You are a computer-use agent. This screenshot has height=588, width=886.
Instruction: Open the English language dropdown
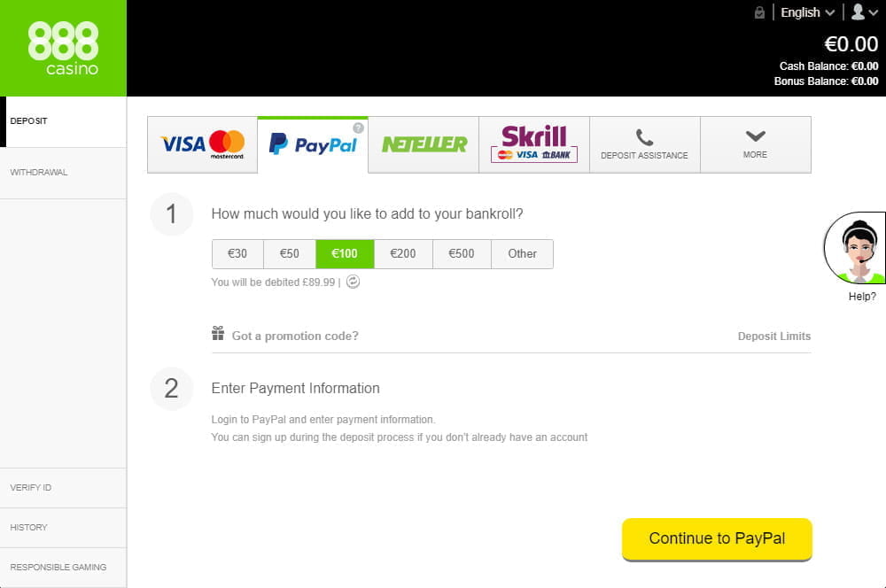(807, 12)
